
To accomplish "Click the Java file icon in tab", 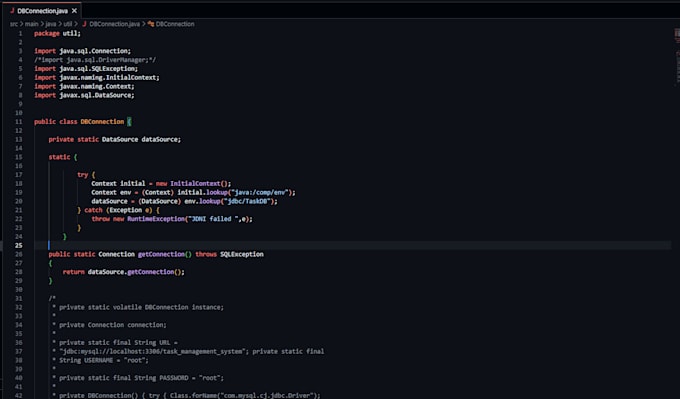I will pyautogui.click(x=12, y=11).
